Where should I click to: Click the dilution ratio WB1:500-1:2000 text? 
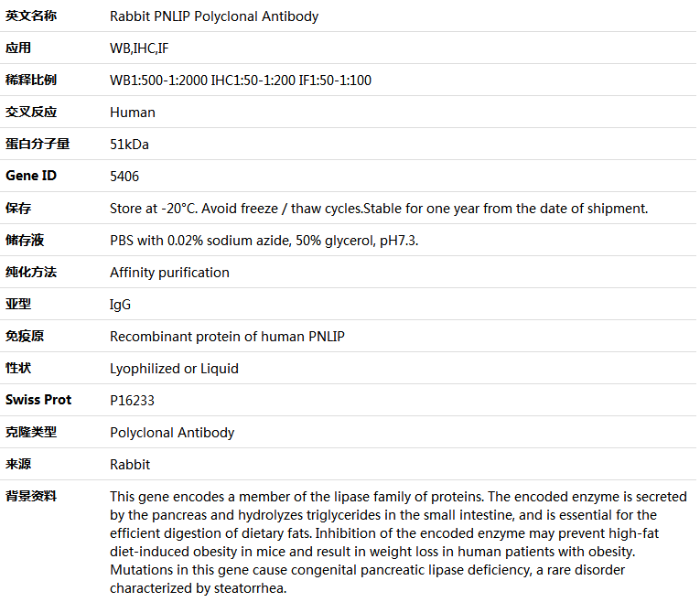pos(158,81)
